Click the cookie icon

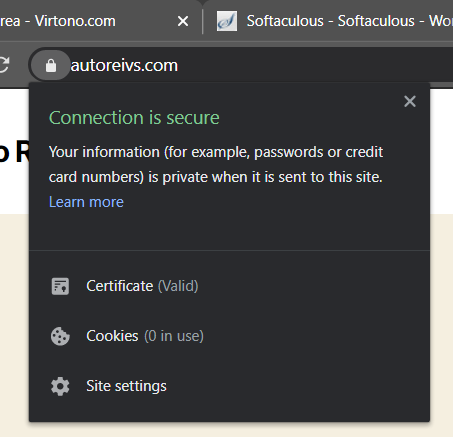point(60,336)
